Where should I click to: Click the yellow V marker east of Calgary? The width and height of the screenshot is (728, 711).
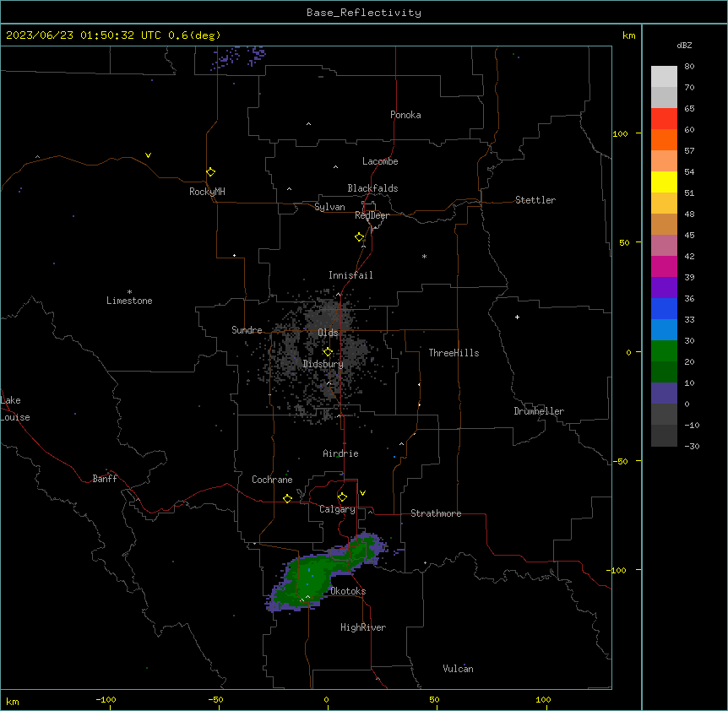point(362,493)
